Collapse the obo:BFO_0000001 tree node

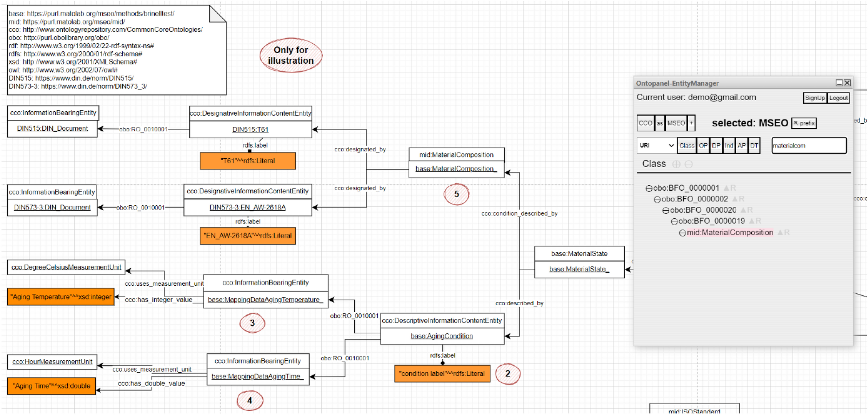pyautogui.click(x=649, y=188)
